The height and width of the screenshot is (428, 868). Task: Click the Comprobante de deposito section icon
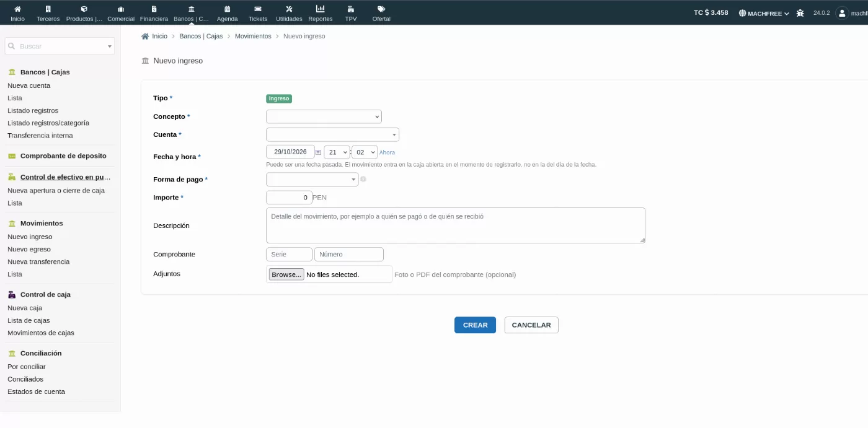coord(12,156)
